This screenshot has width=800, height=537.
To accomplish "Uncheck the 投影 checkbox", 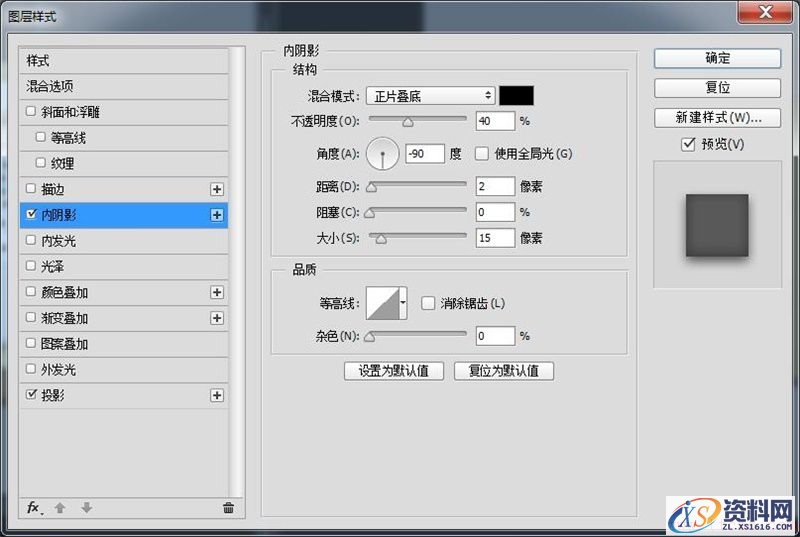I will 32,394.
